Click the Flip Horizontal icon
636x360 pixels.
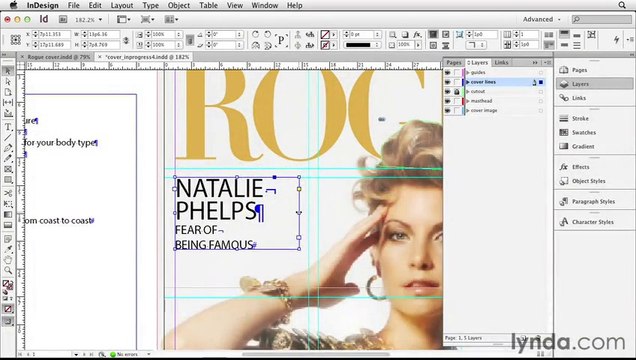(256, 45)
